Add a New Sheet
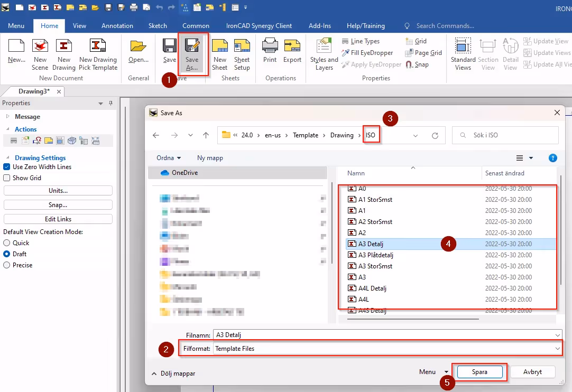This screenshot has height=392, width=572. point(219,55)
